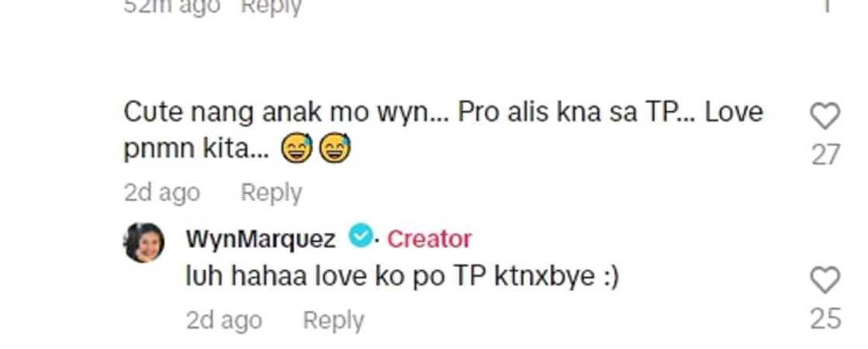Open the WynMarquez username link
Image resolution: width=868 pixels, height=349 pixels.
[x=260, y=240]
